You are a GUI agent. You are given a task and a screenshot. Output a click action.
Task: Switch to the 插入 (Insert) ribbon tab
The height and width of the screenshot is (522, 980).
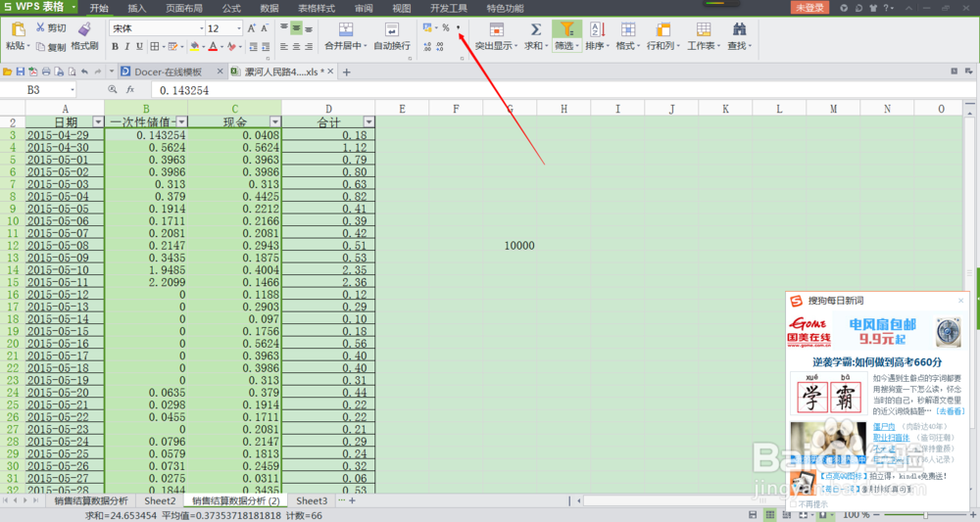tap(137, 8)
